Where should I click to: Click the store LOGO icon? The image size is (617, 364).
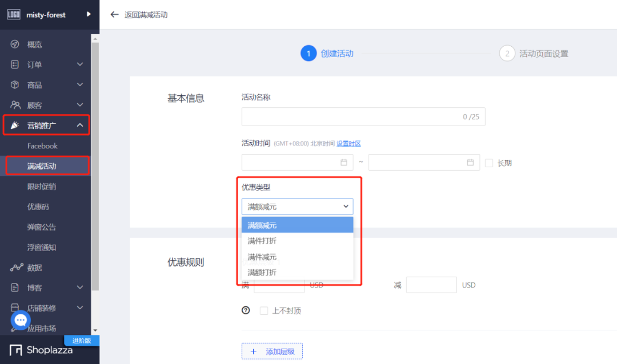pyautogui.click(x=14, y=14)
